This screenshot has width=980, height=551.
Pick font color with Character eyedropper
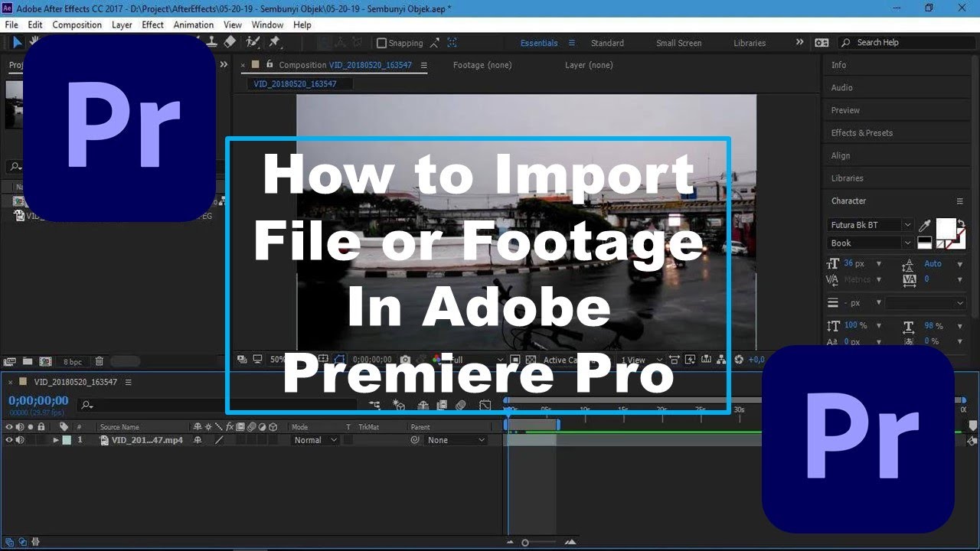tap(925, 225)
